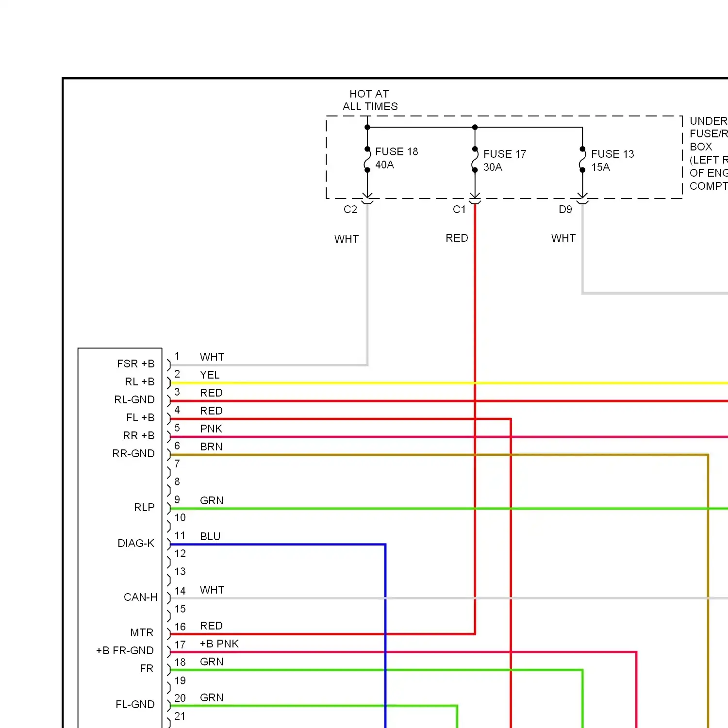
Task: Click the "RED" wire label at pin 4
Action: pos(211,411)
